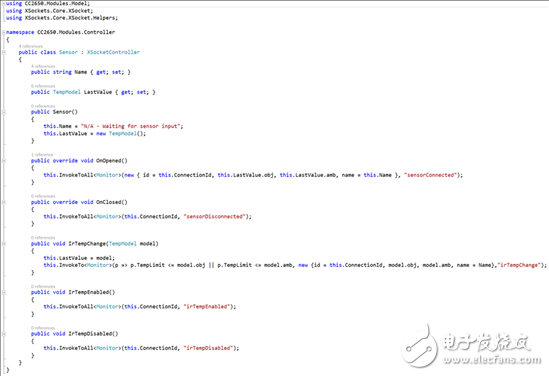Collapse the IrTempDisabled method

point(4,334)
